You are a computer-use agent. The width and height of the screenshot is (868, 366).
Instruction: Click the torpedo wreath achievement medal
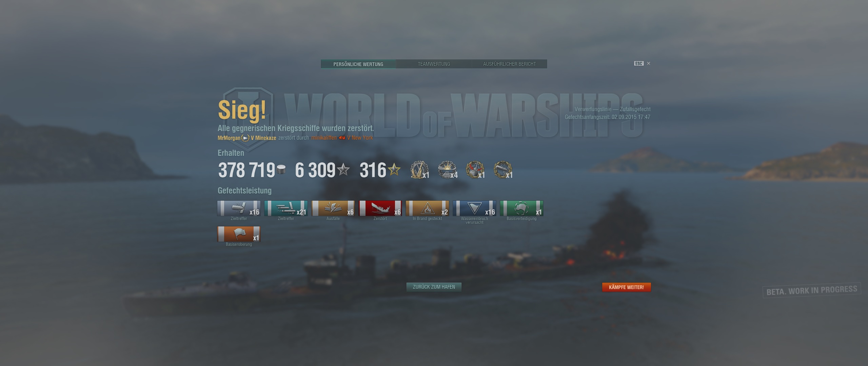503,170
